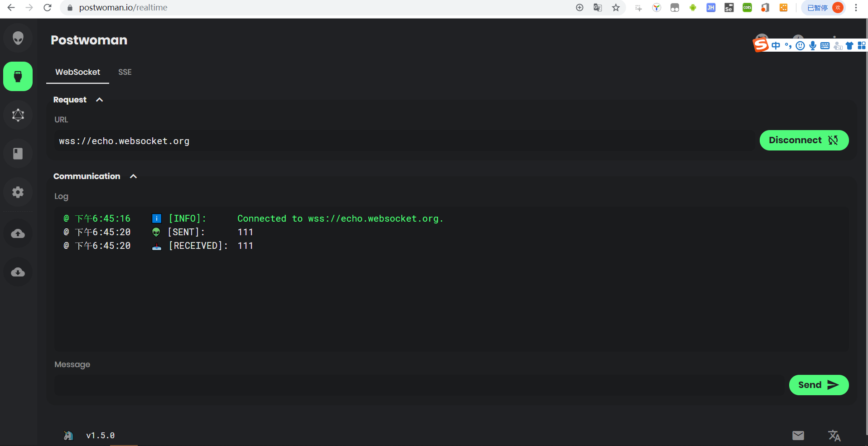This screenshot has height=446, width=868.
Task: Collapse the Communication section chevron
Action: click(133, 176)
